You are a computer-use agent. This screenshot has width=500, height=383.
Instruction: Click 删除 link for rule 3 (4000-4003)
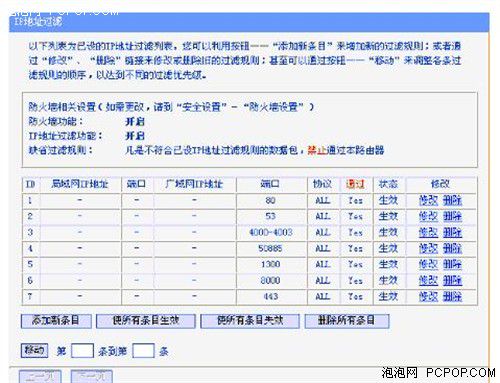(x=452, y=232)
